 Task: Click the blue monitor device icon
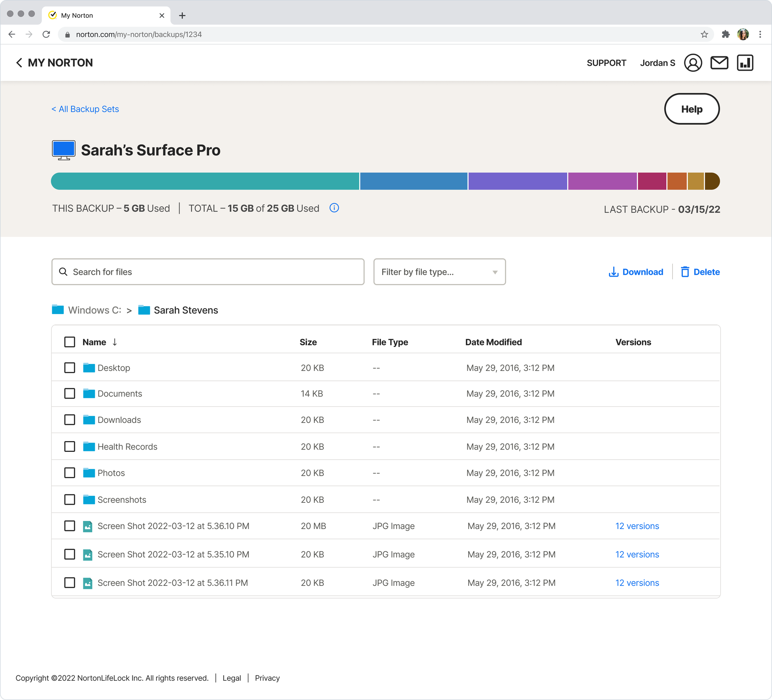64,150
